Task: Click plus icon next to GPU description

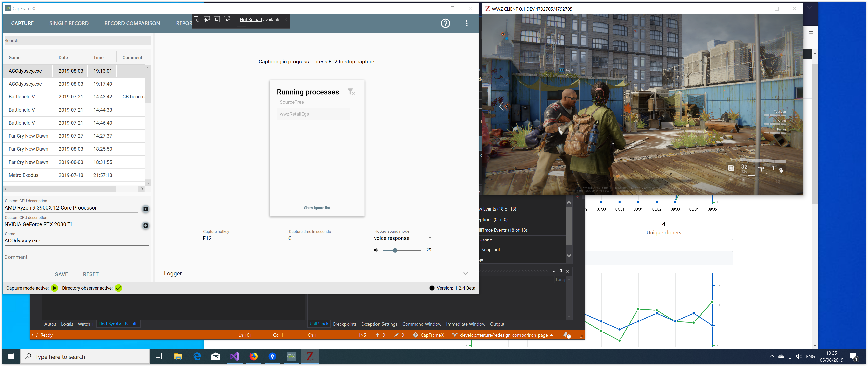Action: click(146, 226)
